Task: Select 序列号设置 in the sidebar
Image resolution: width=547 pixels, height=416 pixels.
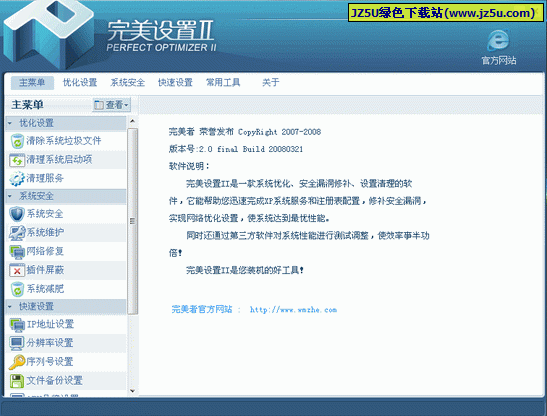Action: coord(66,362)
